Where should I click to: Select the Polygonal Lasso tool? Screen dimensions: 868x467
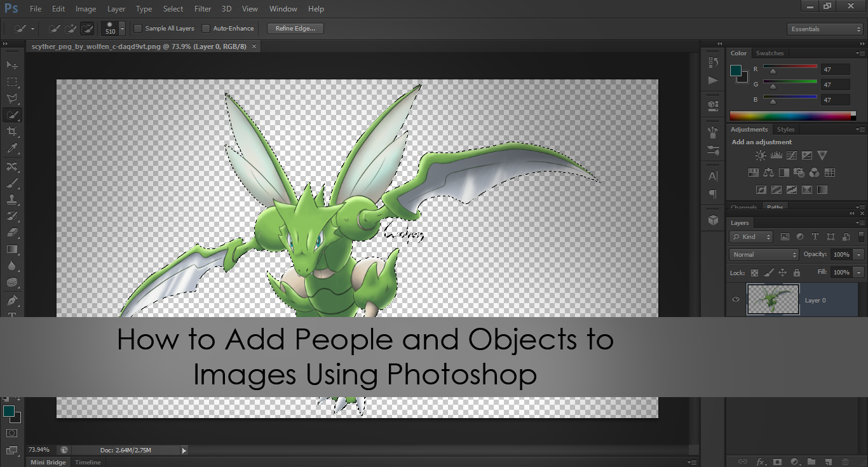tap(12, 98)
